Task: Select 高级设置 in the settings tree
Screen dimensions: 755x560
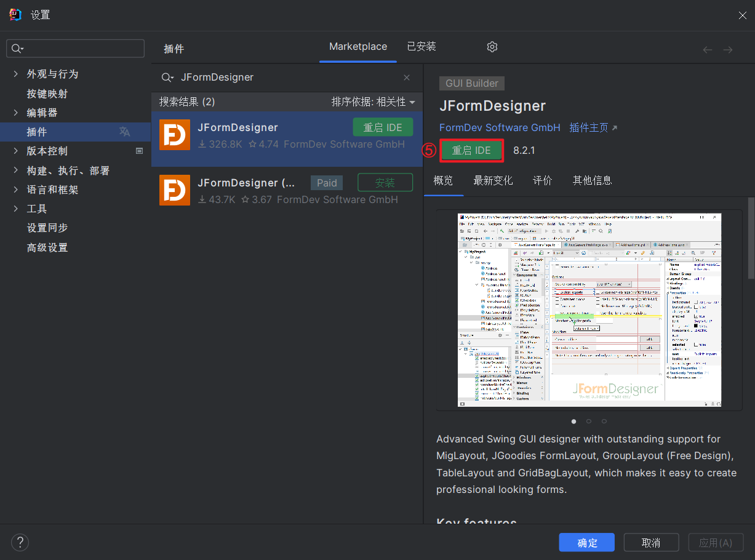Action: [47, 247]
